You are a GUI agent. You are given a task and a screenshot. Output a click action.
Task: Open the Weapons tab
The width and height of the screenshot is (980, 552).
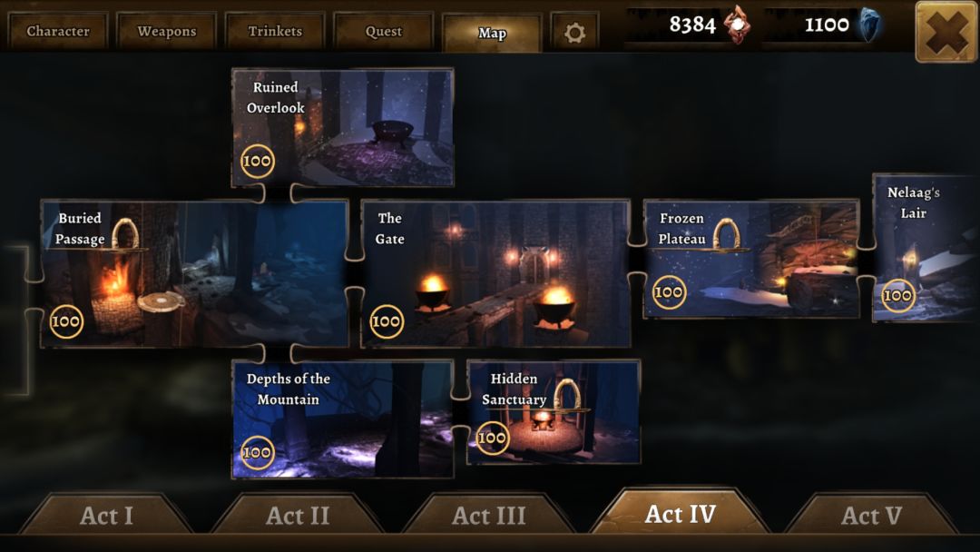pyautogui.click(x=167, y=31)
